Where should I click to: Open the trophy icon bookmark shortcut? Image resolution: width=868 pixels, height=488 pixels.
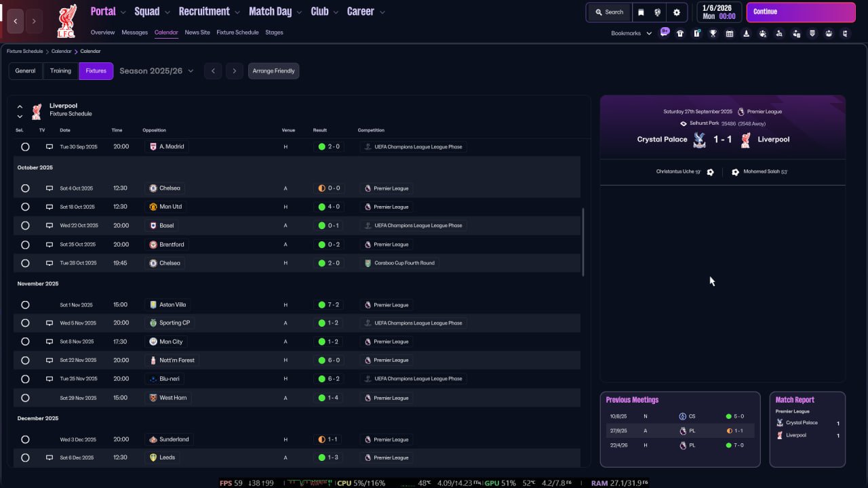(x=713, y=33)
